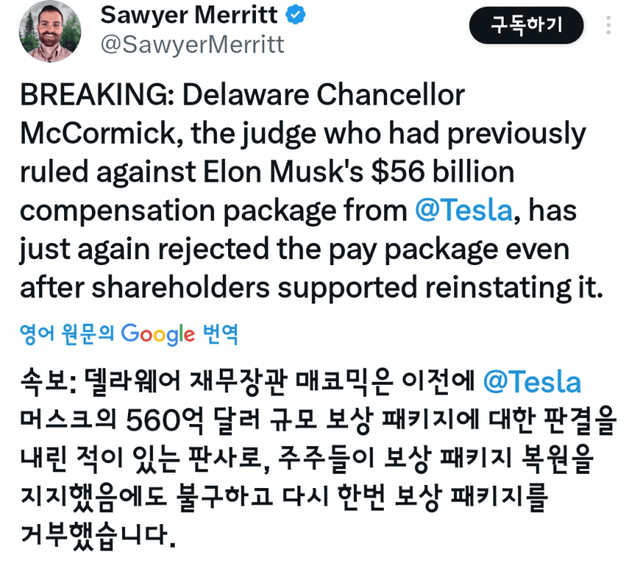Click the @SawyerMerritt handle

(193, 45)
